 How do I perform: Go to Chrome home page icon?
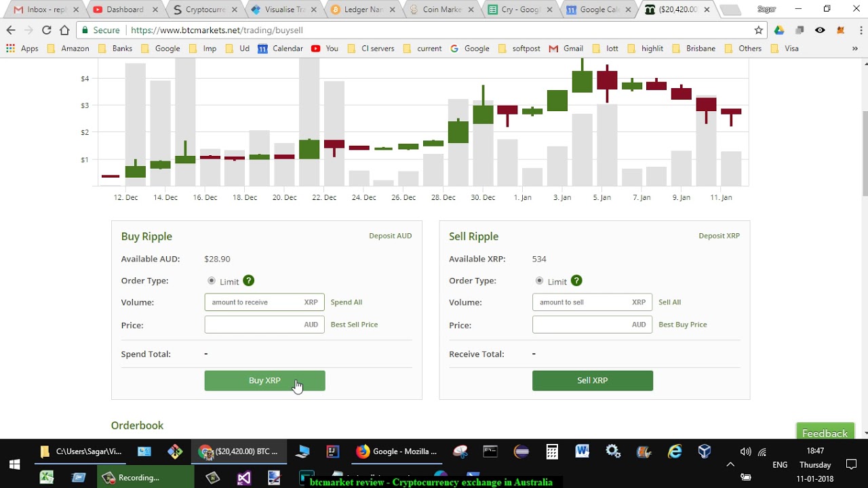[x=64, y=30]
